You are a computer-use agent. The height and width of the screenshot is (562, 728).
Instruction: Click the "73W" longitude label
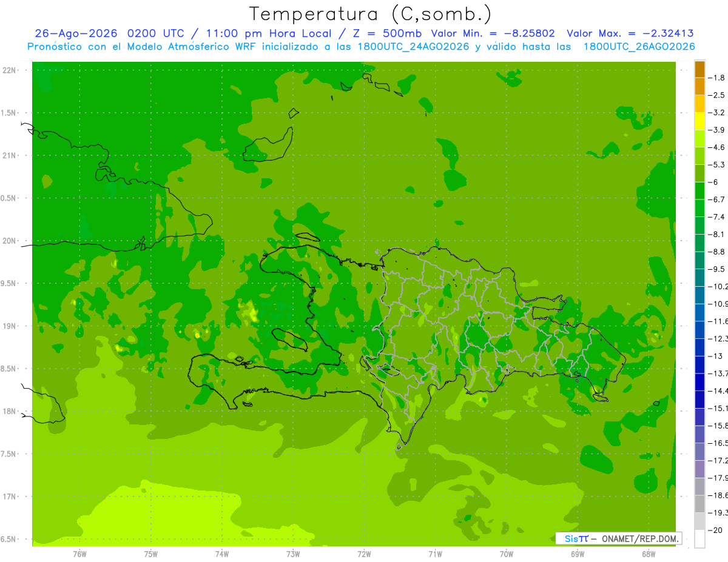[x=293, y=554]
